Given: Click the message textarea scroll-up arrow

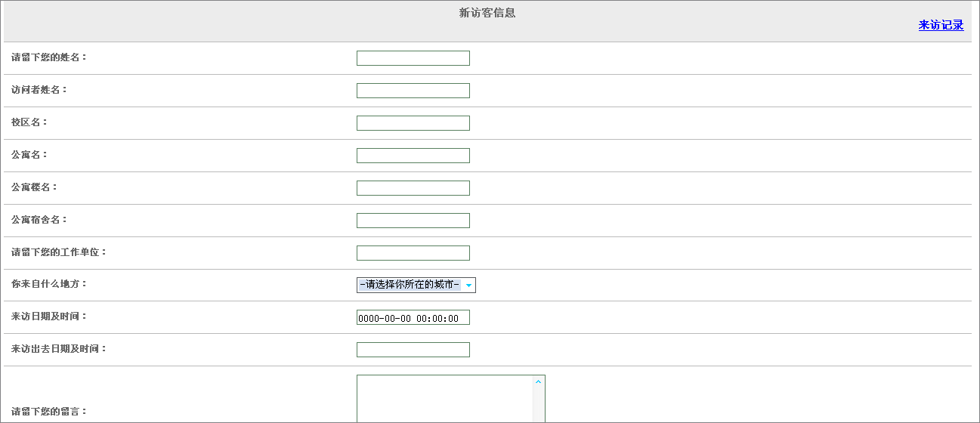Looking at the screenshot, I should click(x=539, y=382).
